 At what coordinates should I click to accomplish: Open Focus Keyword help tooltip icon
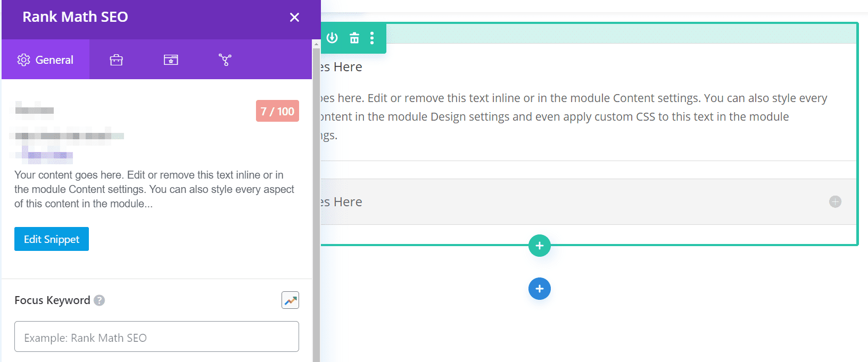[x=100, y=300]
